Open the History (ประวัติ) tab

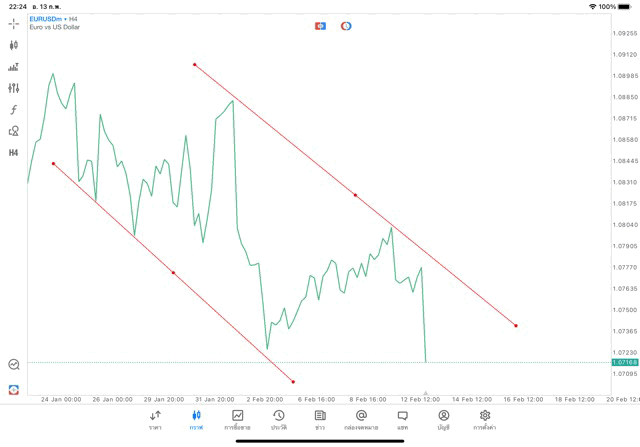point(279,419)
